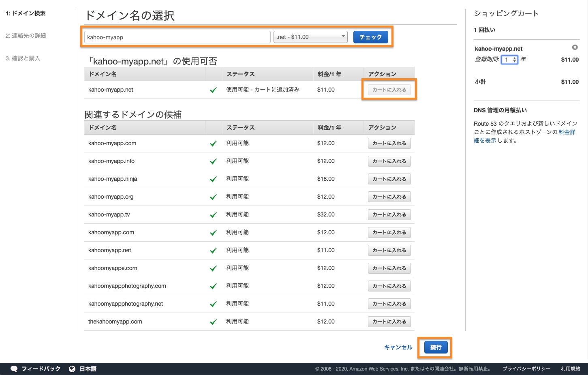
Task: Open the 料金詳細を表示 pricing details link
Action: click(x=567, y=132)
